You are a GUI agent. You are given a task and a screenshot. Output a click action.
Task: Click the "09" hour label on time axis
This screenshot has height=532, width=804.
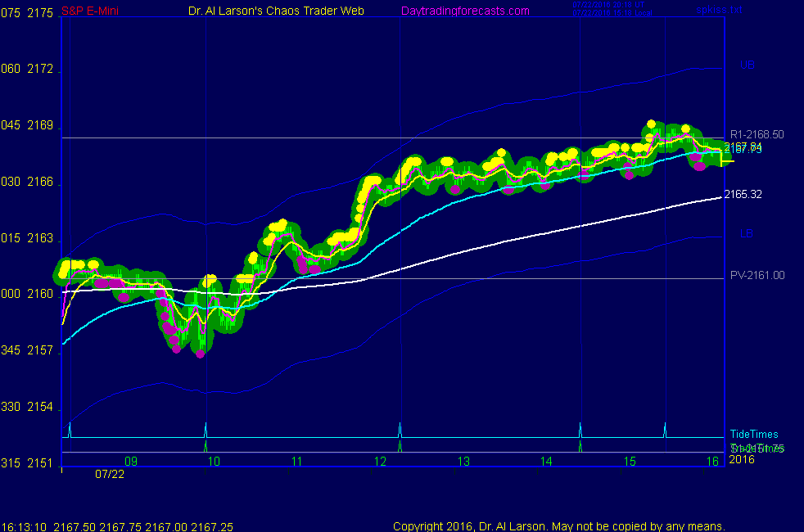pos(131,462)
